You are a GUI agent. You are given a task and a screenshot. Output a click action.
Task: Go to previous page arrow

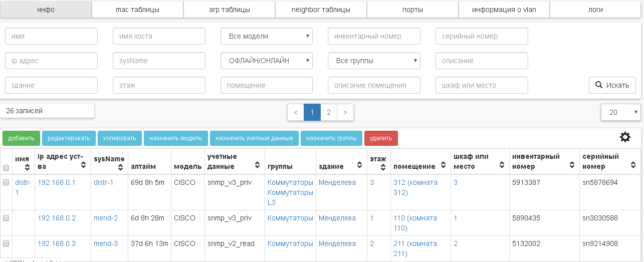[x=296, y=113]
